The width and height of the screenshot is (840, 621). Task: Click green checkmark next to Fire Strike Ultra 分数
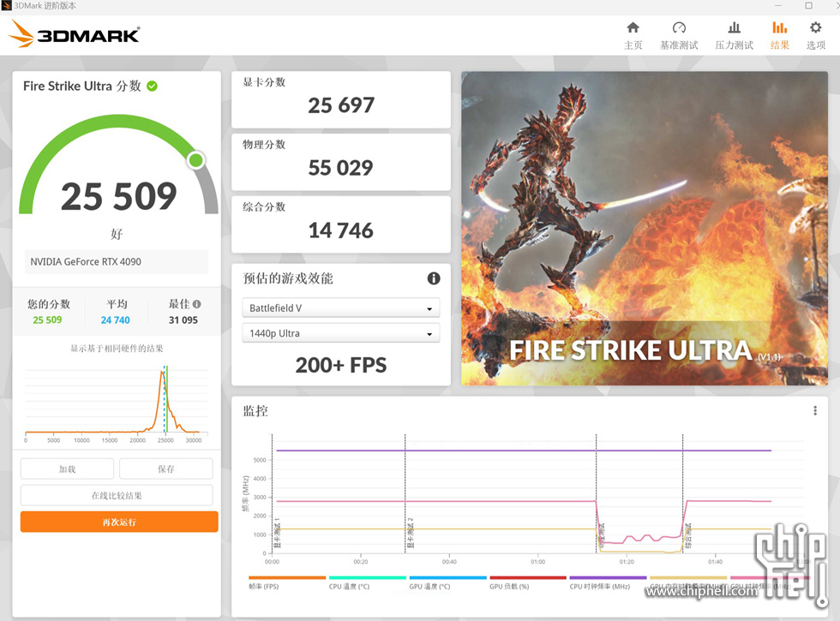152,86
